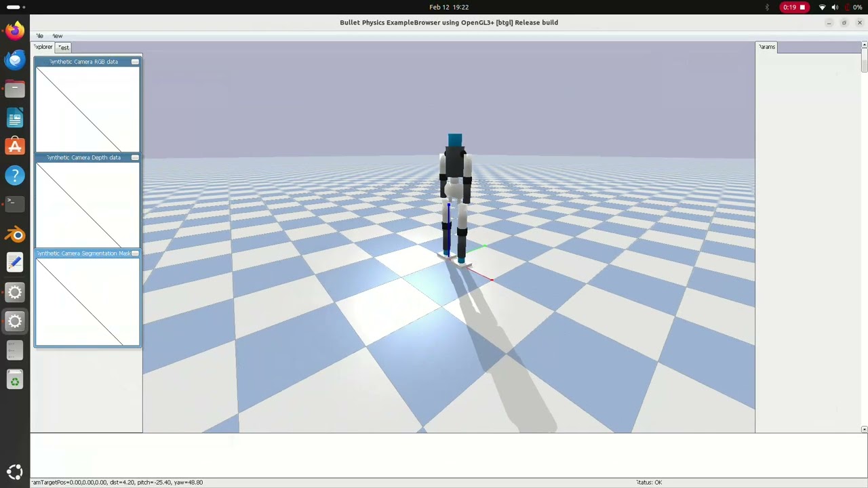Click the "Status: OK" text
The width and height of the screenshot is (868, 488).
[649, 483]
